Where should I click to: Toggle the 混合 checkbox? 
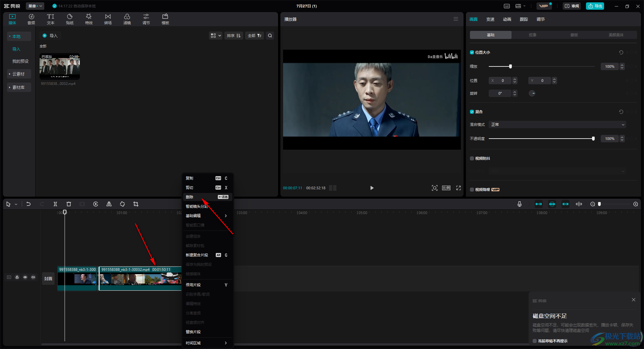coord(472,112)
